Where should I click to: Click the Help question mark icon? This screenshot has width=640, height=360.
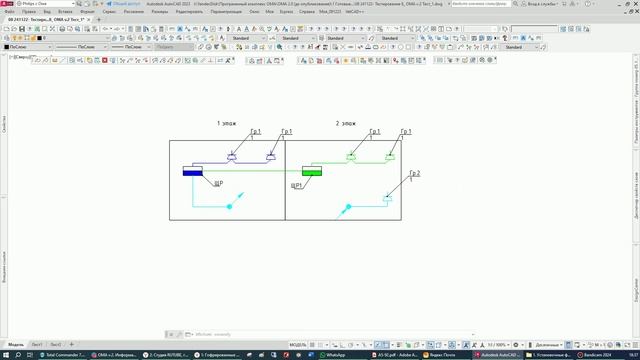[588, 4]
